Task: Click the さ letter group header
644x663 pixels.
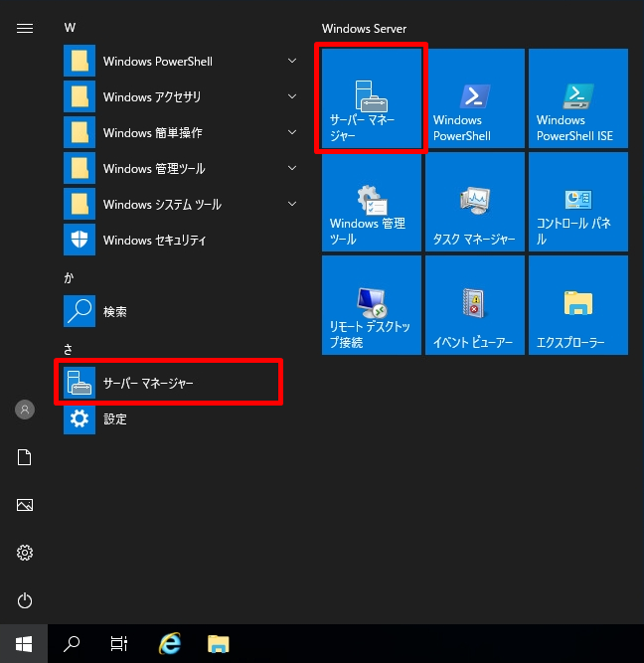Action: 69,349
